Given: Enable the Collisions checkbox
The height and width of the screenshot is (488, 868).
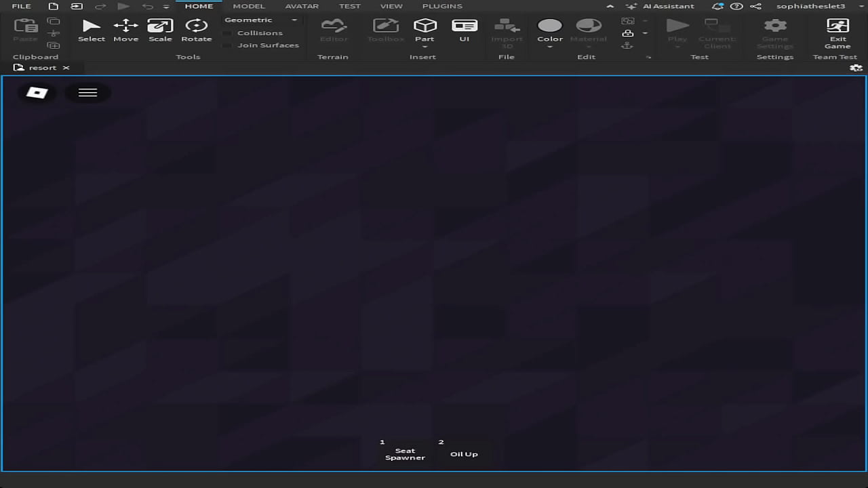Looking at the screenshot, I should (228, 33).
